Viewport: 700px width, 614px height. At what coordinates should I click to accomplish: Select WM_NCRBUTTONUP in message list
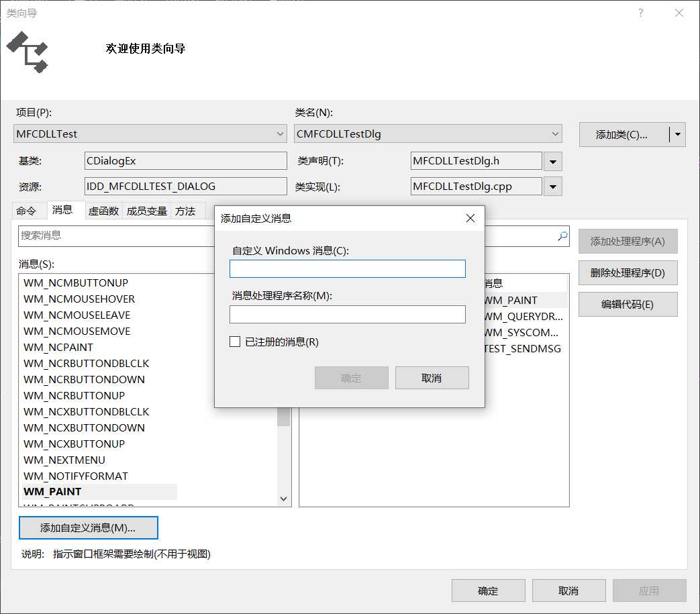pos(74,395)
